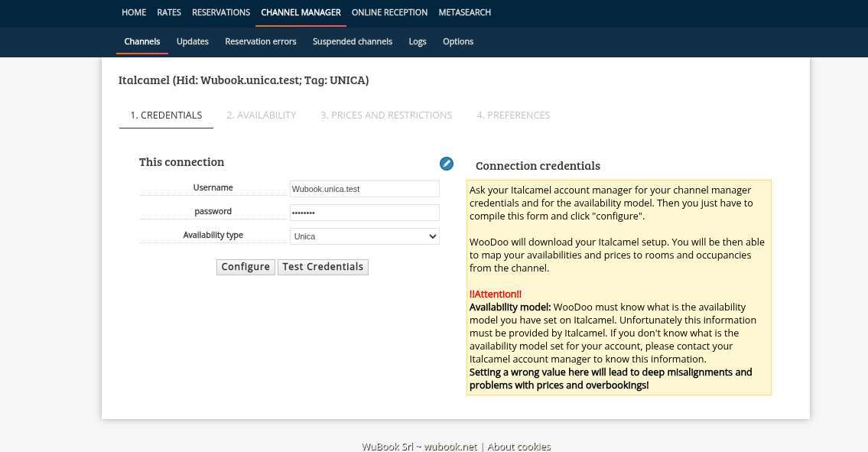The width and height of the screenshot is (868, 452).
Task: Navigate to ONLINE RECEPTION
Action: pyautogui.click(x=389, y=12)
